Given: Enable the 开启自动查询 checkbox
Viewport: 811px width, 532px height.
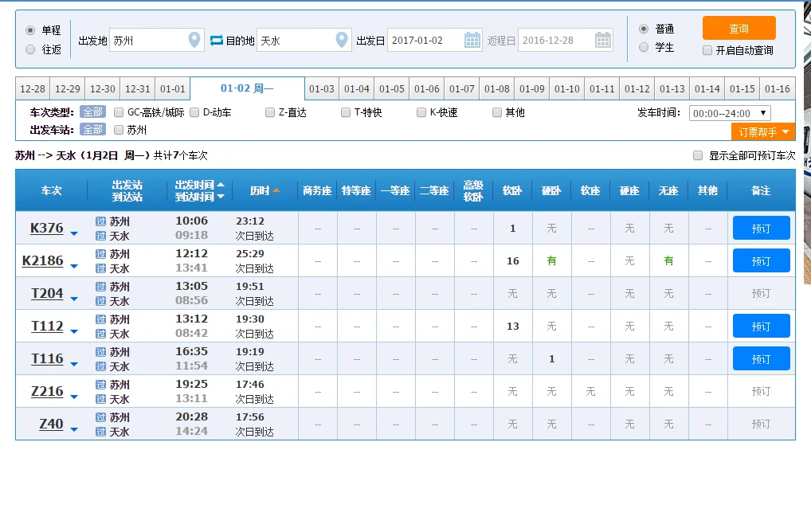Looking at the screenshot, I should click(707, 51).
